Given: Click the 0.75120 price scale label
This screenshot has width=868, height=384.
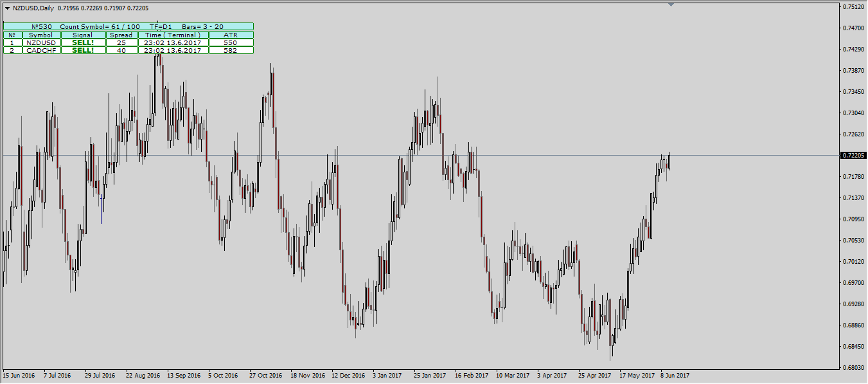Looking at the screenshot, I should pyautogui.click(x=853, y=7).
